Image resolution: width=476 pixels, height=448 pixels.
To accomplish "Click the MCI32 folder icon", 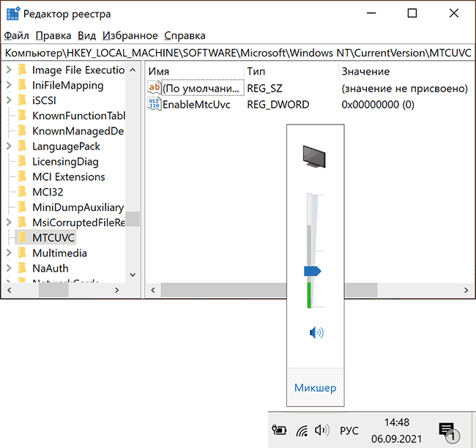I will coord(22,192).
